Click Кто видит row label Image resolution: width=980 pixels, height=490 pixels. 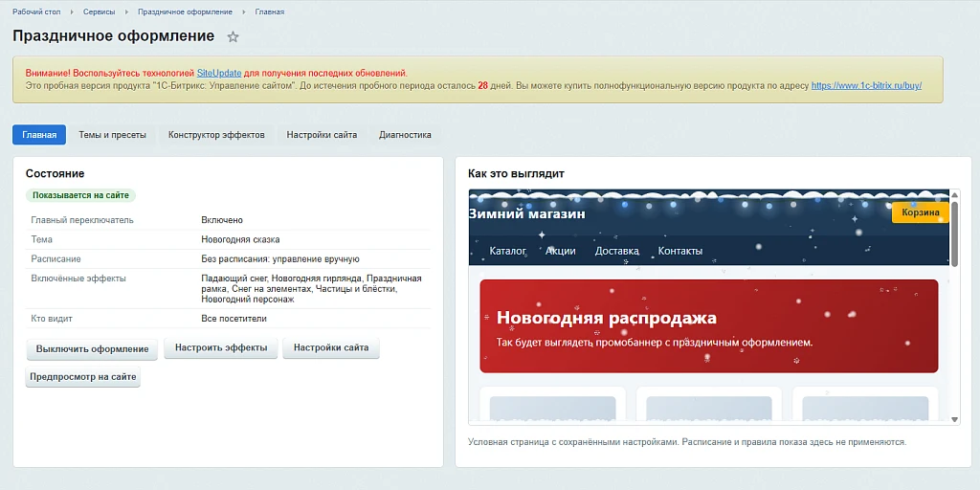(52, 318)
